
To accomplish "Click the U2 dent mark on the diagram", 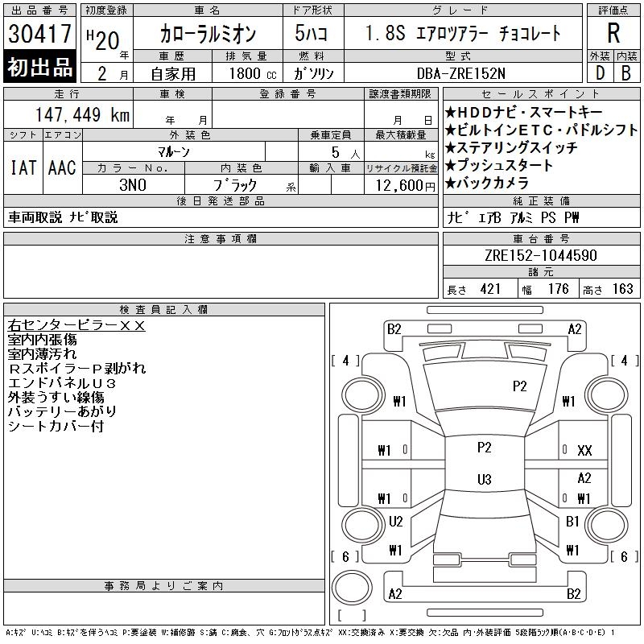I will click(x=395, y=522).
